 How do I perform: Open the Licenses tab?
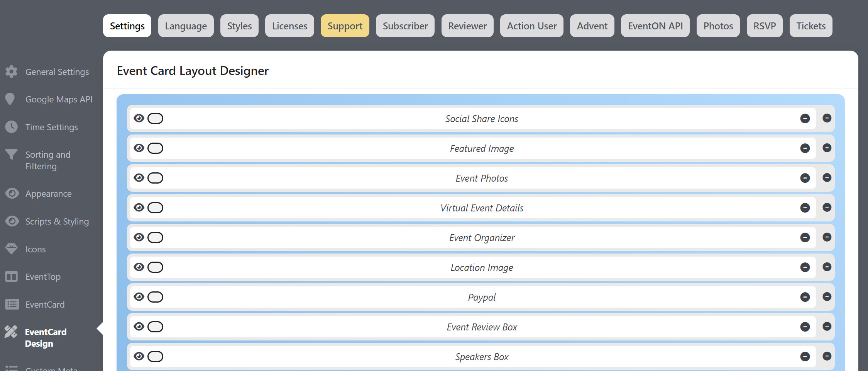289,26
